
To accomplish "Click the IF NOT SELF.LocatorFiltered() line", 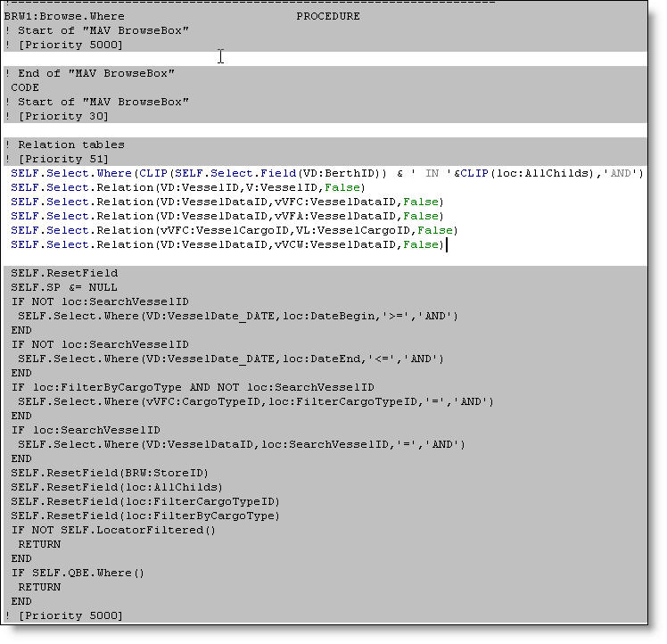I will 113,530.
